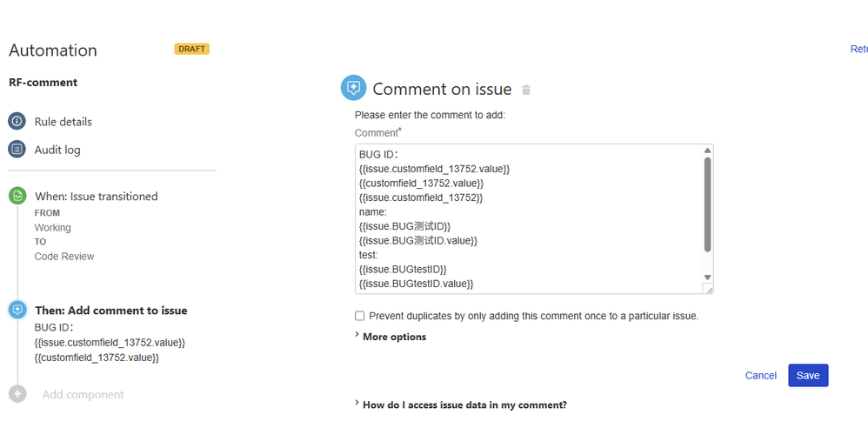The image size is (868, 435).
Task: Open the Audit log menu item
Action: [57, 150]
